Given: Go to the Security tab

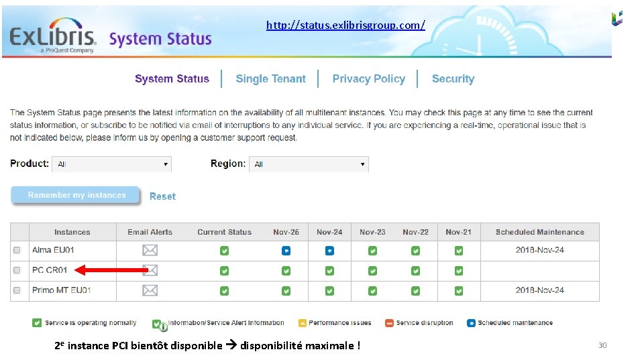Looking at the screenshot, I should (453, 79).
